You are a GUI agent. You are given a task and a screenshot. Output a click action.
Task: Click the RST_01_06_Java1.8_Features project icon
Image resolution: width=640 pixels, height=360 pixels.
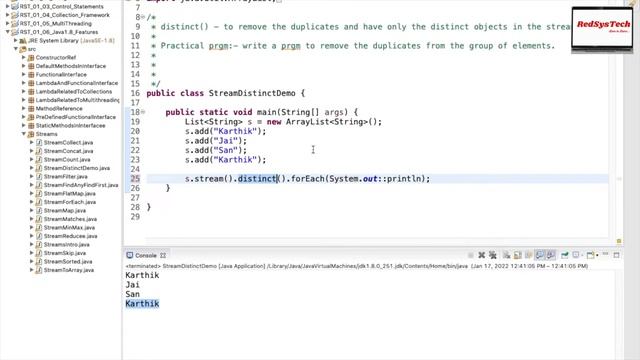pyautogui.click(x=15, y=32)
